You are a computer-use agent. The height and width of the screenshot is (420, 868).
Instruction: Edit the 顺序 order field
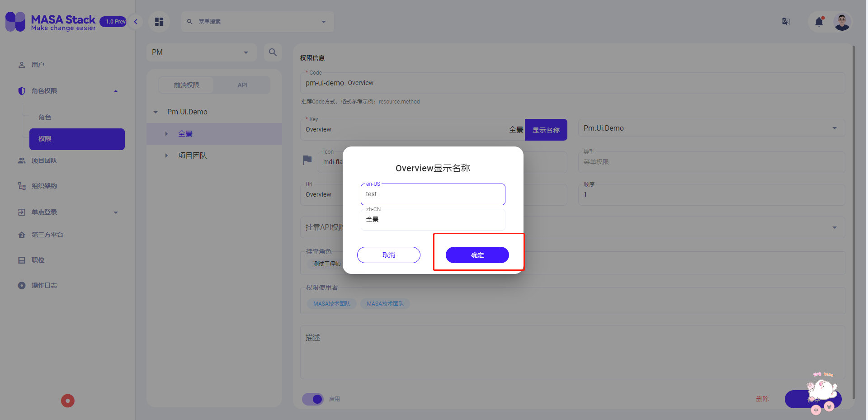coord(712,195)
